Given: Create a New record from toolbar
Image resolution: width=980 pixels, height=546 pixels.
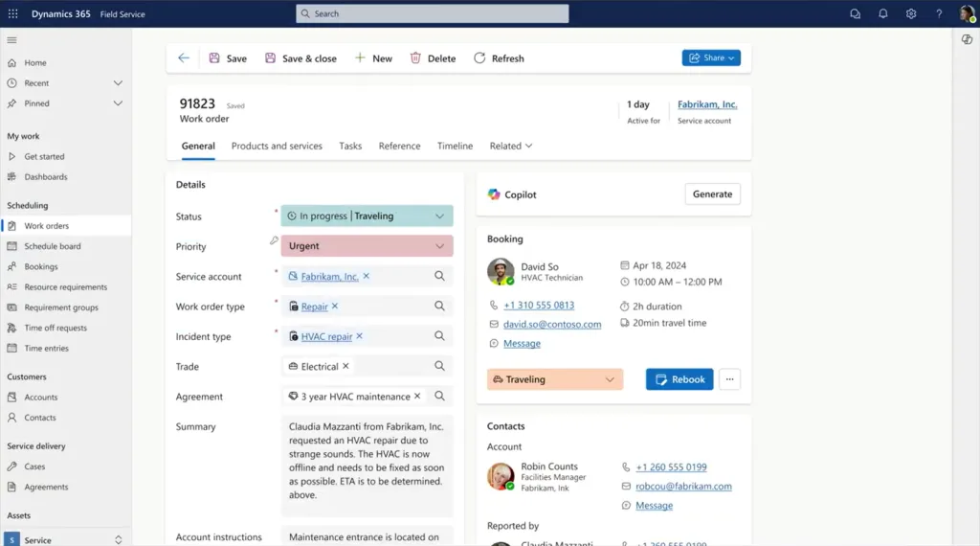Looking at the screenshot, I should point(374,58).
